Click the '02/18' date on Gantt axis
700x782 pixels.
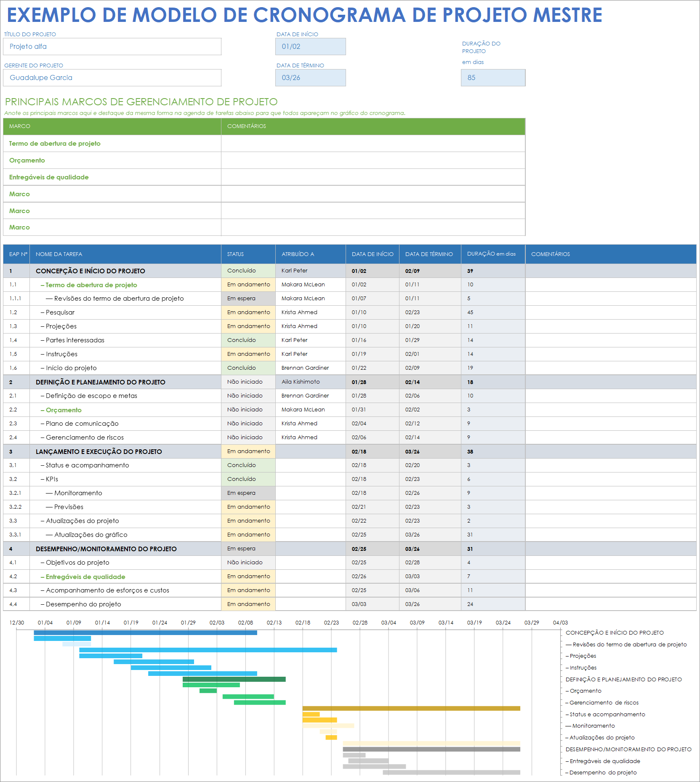[303, 623]
